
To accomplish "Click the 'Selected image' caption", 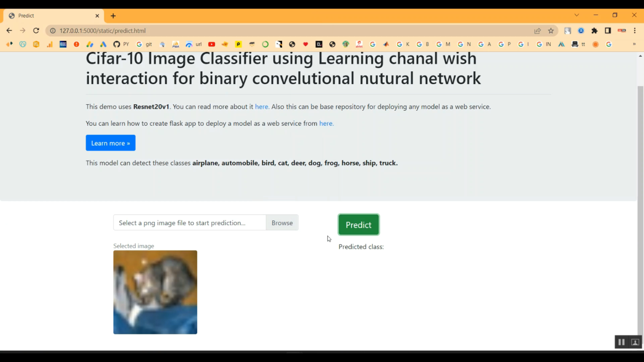I will click(134, 246).
